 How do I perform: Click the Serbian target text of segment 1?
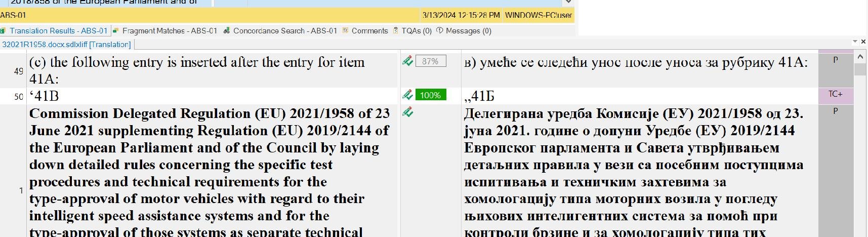[x=634, y=172]
